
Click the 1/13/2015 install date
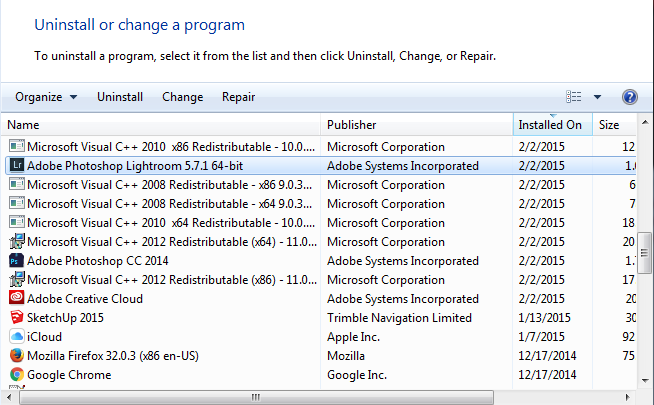(544, 318)
